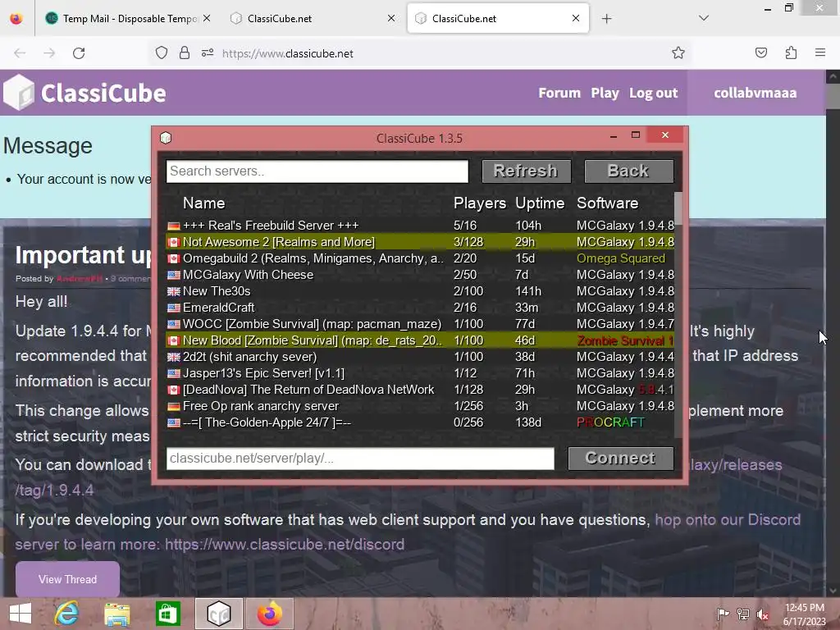The image size is (840, 630).
Task: Sort servers by Players column
Action: click(479, 203)
